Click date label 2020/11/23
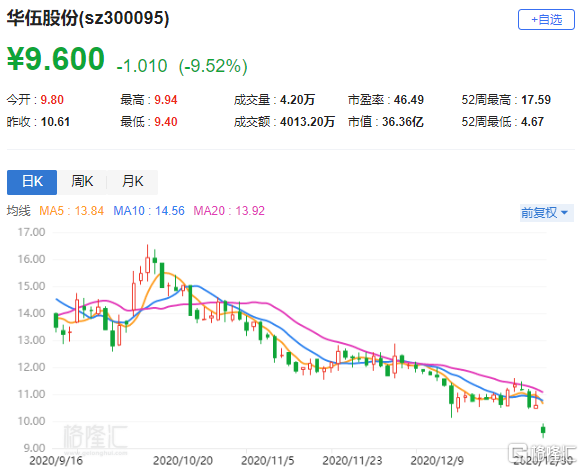Image resolution: width=583 pixels, height=470 pixels. pos(352,461)
